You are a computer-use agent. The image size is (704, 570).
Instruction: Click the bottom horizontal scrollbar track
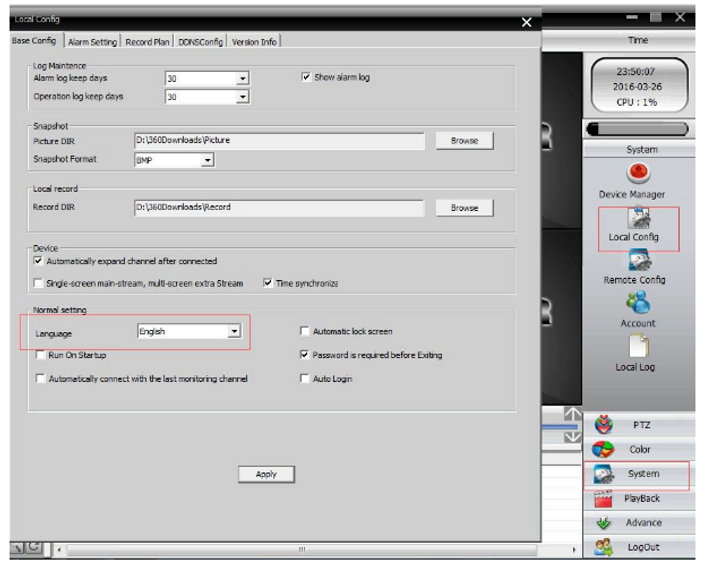tap(302, 550)
